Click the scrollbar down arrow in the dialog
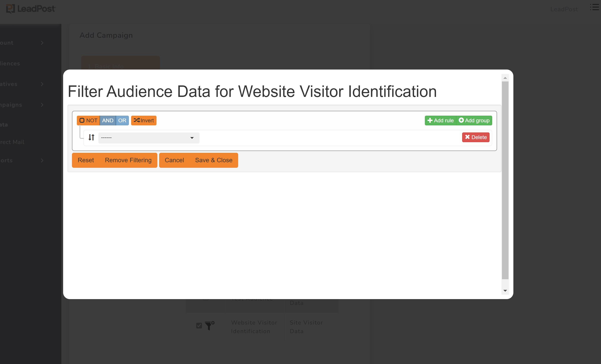The image size is (601, 364). [x=505, y=290]
